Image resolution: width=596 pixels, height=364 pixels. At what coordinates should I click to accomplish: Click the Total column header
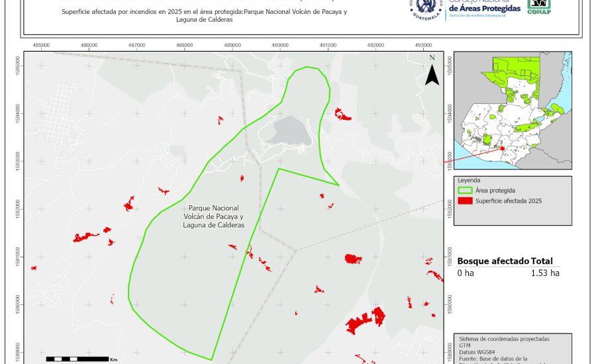coord(540,261)
